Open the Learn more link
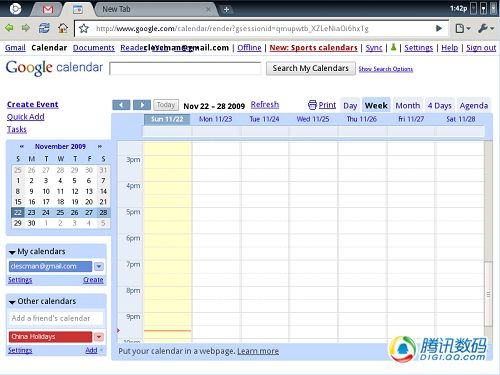This screenshot has width=500, height=375. click(x=258, y=351)
